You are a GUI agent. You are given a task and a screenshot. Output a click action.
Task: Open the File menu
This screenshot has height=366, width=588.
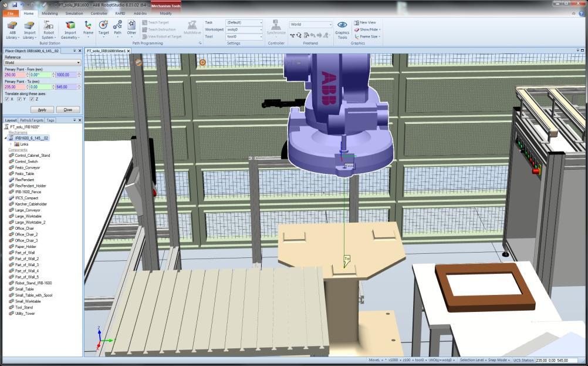tap(10, 13)
